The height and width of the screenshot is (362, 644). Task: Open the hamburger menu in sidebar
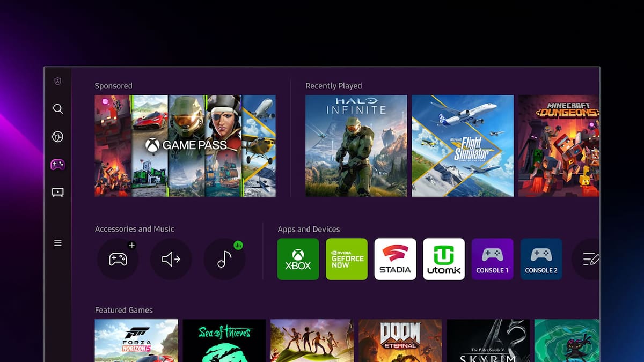(58, 243)
